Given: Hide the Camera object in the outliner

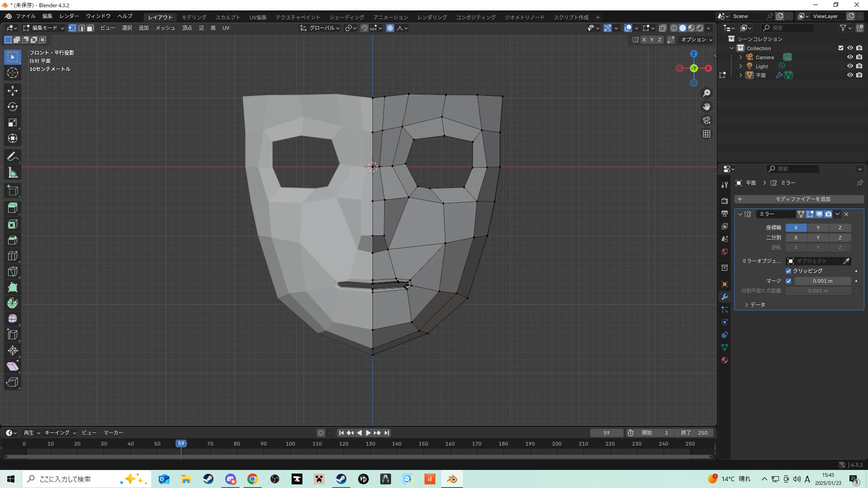Looking at the screenshot, I should (849, 57).
